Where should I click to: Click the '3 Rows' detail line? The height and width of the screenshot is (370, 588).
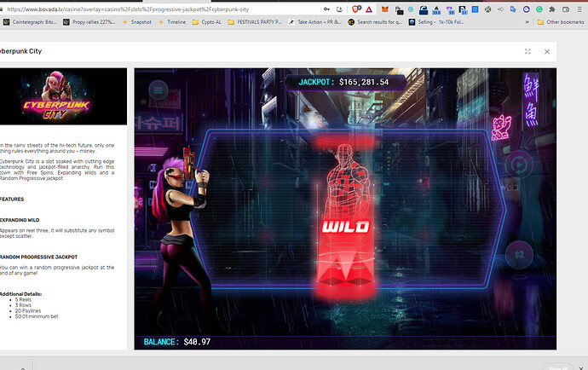pos(23,305)
